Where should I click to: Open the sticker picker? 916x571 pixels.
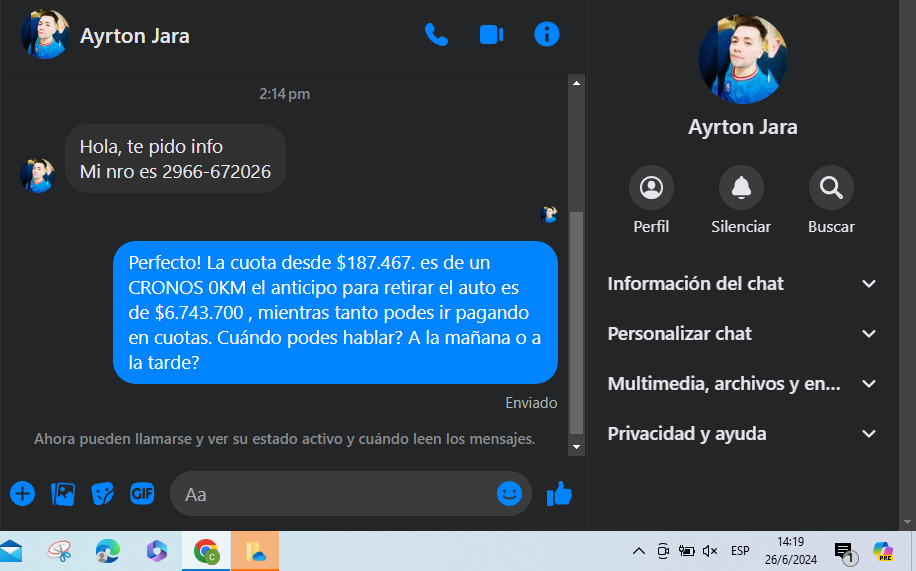click(x=103, y=493)
